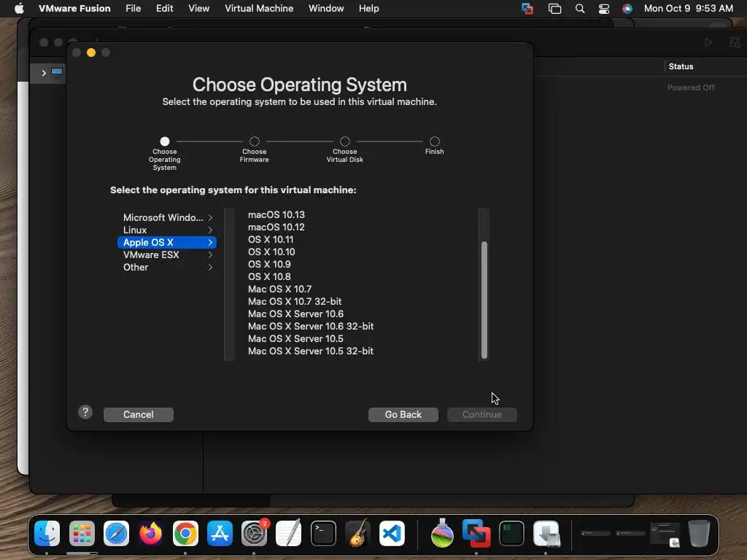Screen dimensions: 747x560
Task: Open macOS Sonoma installer icon in dock
Action: tap(442, 533)
